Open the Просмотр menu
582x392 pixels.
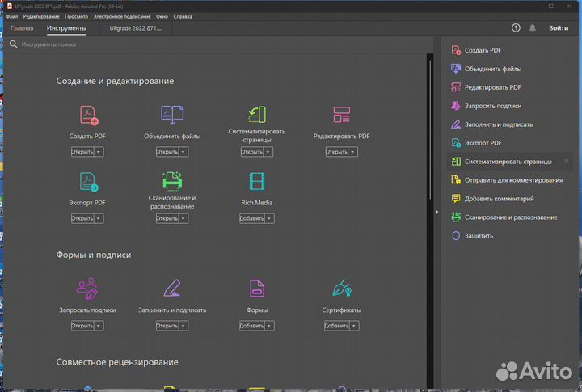pyautogui.click(x=77, y=16)
